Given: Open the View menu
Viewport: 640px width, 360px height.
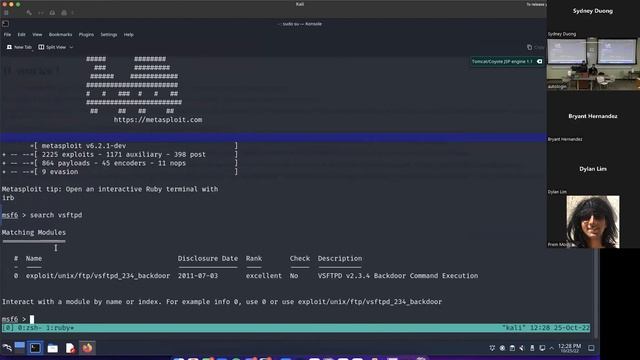Looking at the screenshot, I should pos(37,35).
